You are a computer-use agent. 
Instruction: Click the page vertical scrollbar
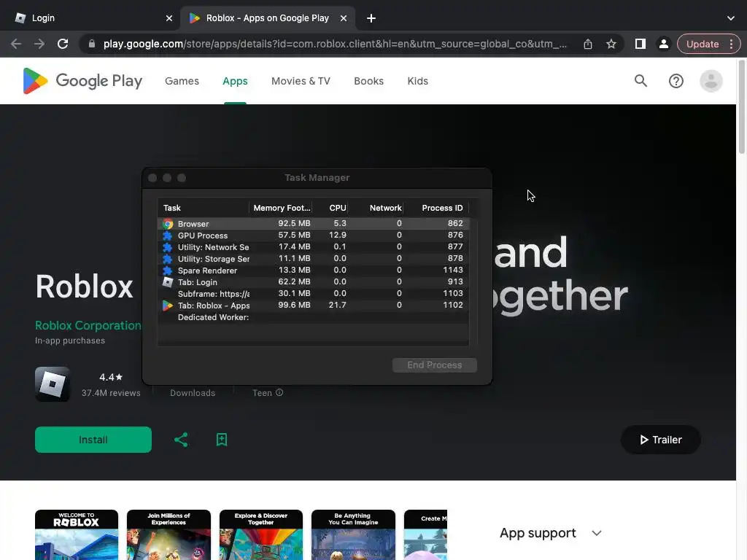(741, 107)
